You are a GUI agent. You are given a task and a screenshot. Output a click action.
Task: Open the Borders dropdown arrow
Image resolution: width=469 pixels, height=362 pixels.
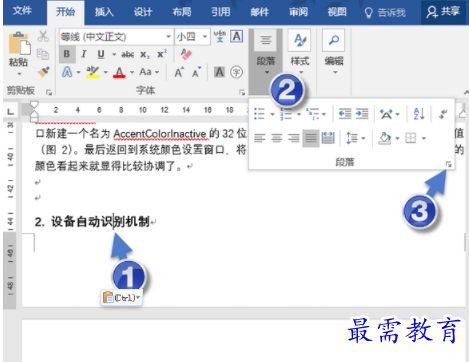424,138
